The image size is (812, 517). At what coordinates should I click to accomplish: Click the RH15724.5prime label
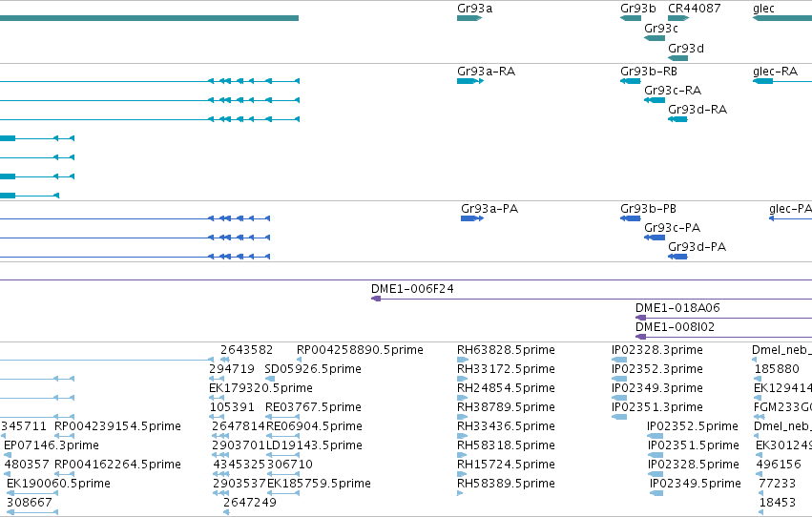click(506, 465)
